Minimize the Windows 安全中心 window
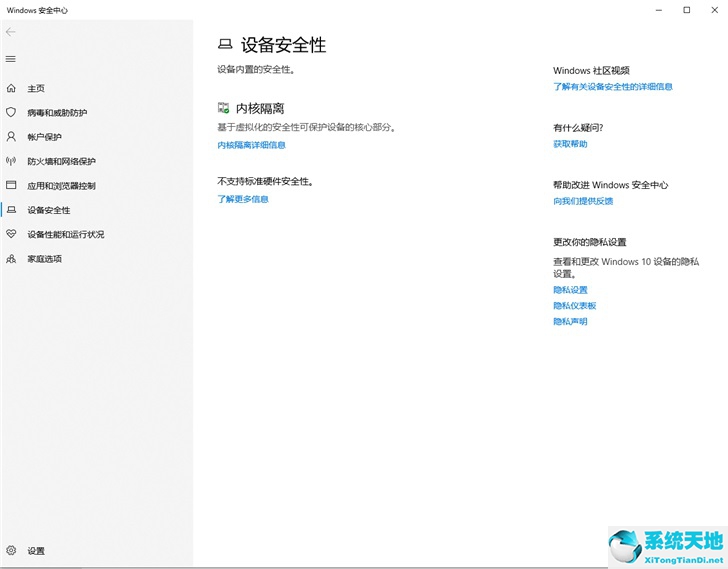Image resolution: width=728 pixels, height=569 pixels. 658,10
